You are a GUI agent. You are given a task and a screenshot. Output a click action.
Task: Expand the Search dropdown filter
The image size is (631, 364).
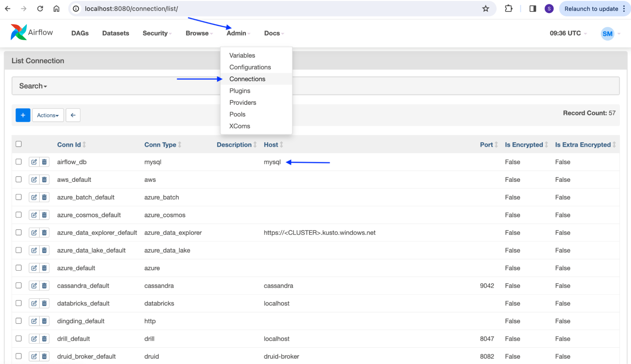[x=33, y=86]
